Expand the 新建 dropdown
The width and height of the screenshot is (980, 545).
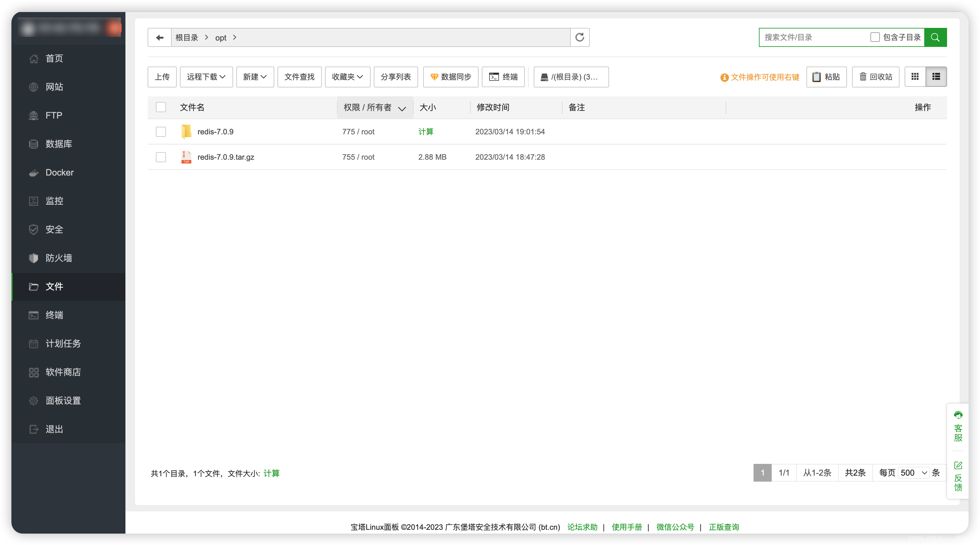[255, 77]
